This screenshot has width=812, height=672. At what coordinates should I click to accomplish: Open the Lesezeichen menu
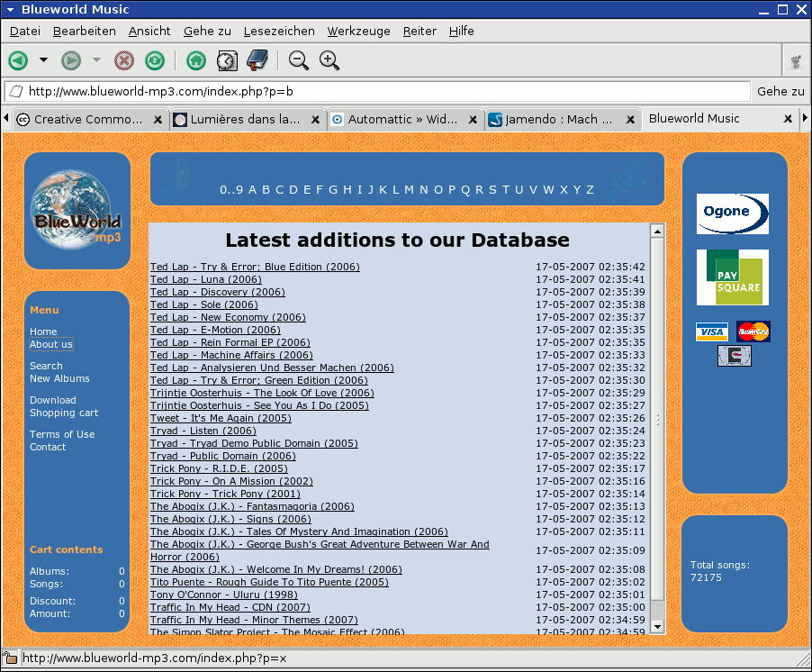point(279,32)
